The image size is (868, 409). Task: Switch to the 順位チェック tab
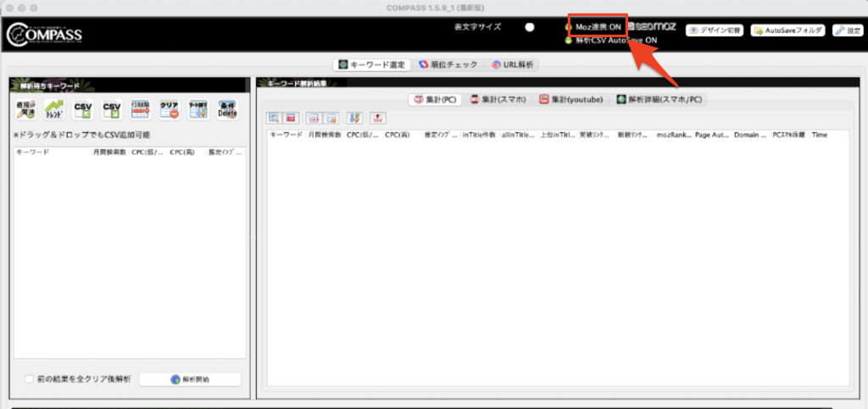pos(448,64)
